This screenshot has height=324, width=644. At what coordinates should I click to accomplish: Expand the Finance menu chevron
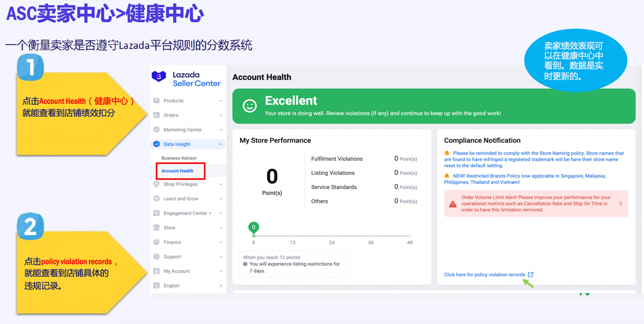point(221,242)
